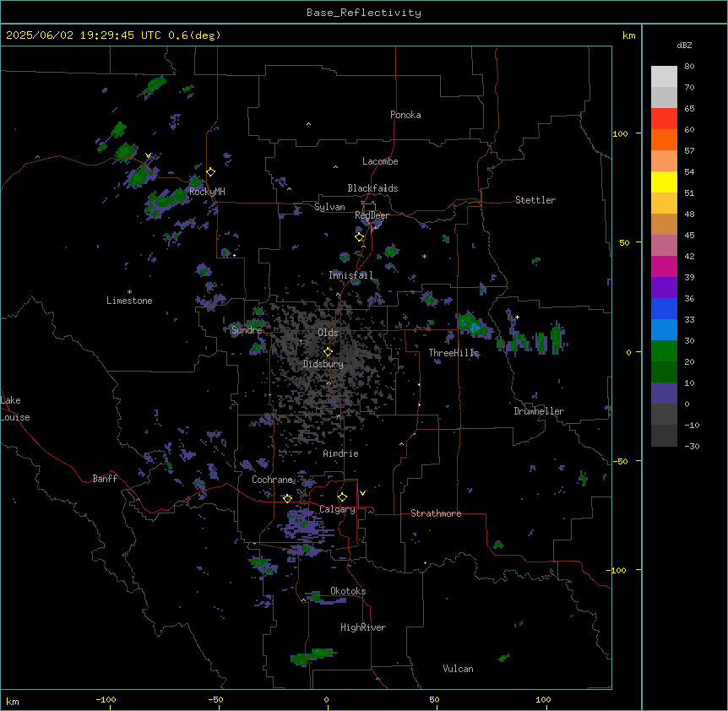Click the -100 tick on bottom km axis
This screenshot has width=728, height=711.
[106, 699]
